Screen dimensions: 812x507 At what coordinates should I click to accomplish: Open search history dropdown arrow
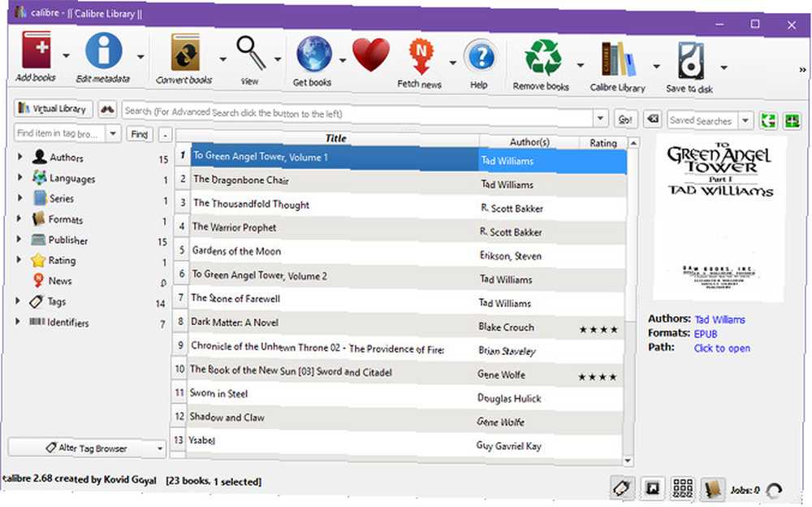click(600, 118)
